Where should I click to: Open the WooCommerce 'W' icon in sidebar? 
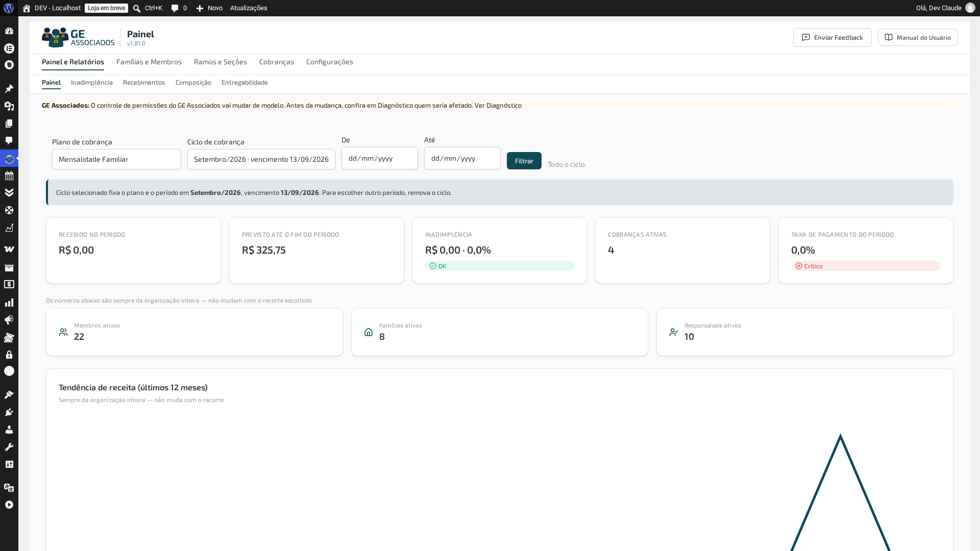coord(9,249)
